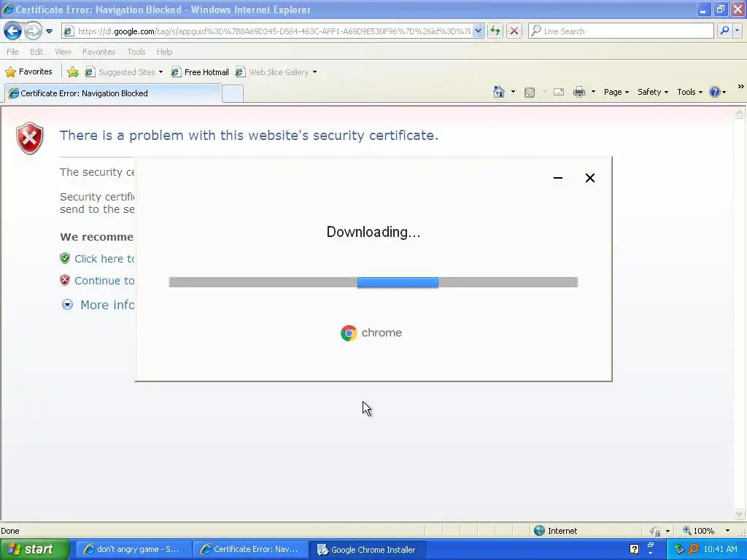Open the Page command menu
This screenshot has width=747, height=560.
(616, 92)
